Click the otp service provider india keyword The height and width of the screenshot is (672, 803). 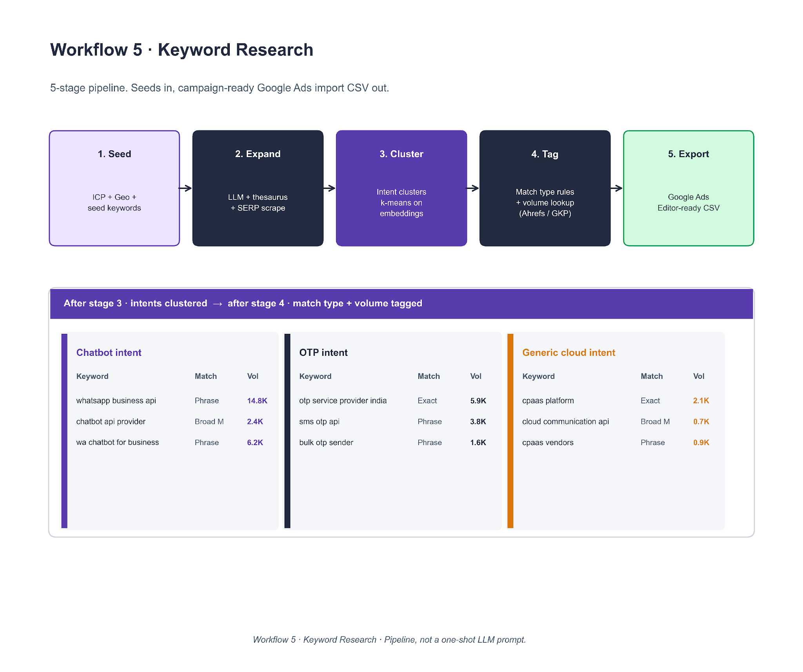click(343, 400)
